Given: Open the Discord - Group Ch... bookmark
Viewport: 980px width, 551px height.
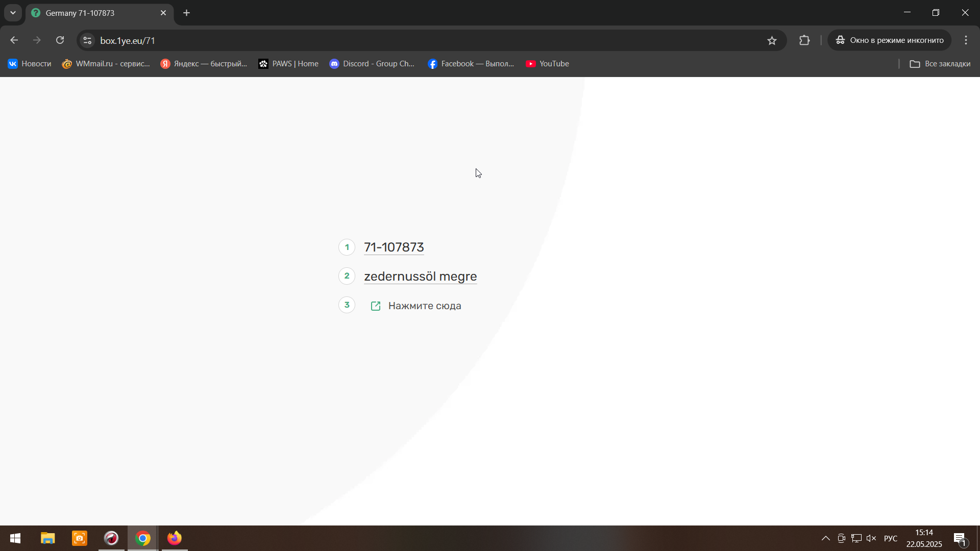Looking at the screenshot, I should (x=372, y=64).
